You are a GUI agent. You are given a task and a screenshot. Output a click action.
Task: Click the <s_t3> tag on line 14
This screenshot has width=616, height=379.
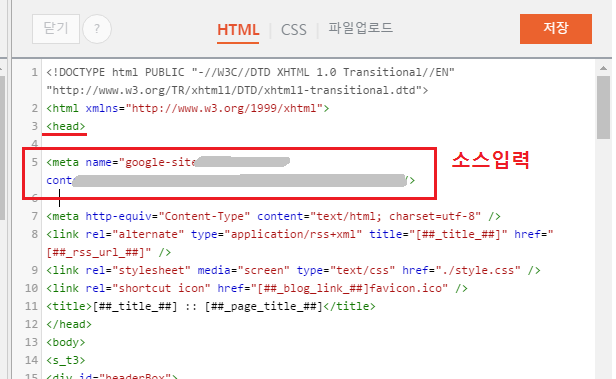[66, 361]
